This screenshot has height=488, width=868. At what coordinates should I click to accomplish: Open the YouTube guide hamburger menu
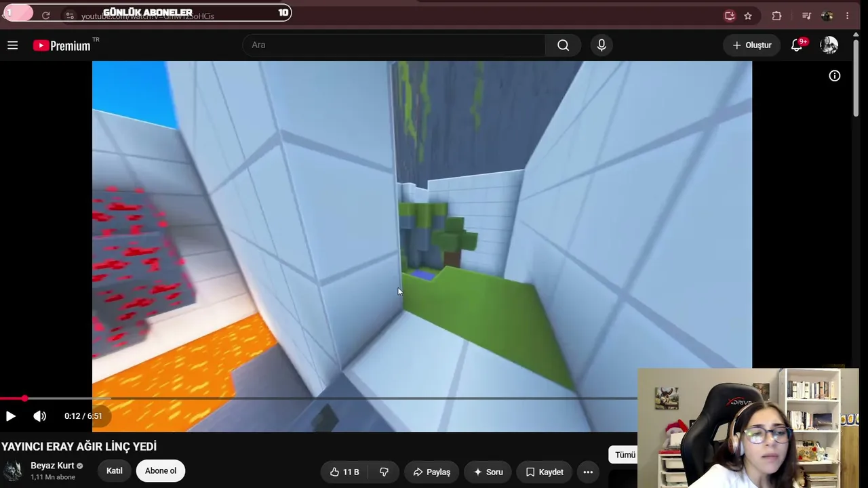tap(12, 45)
